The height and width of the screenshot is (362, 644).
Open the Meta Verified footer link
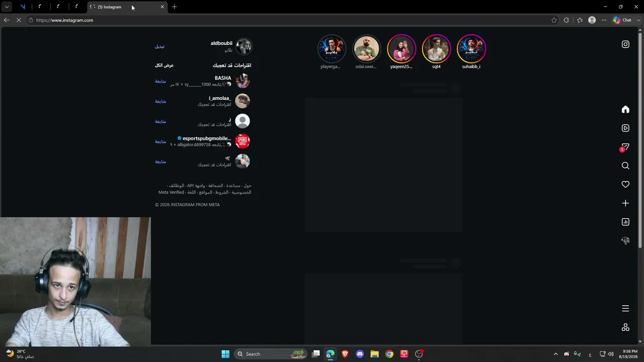(171, 192)
